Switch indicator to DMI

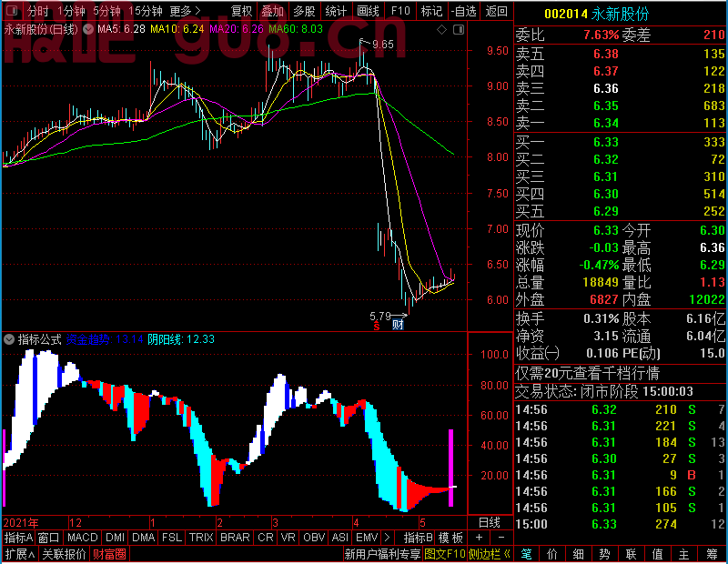(x=116, y=538)
